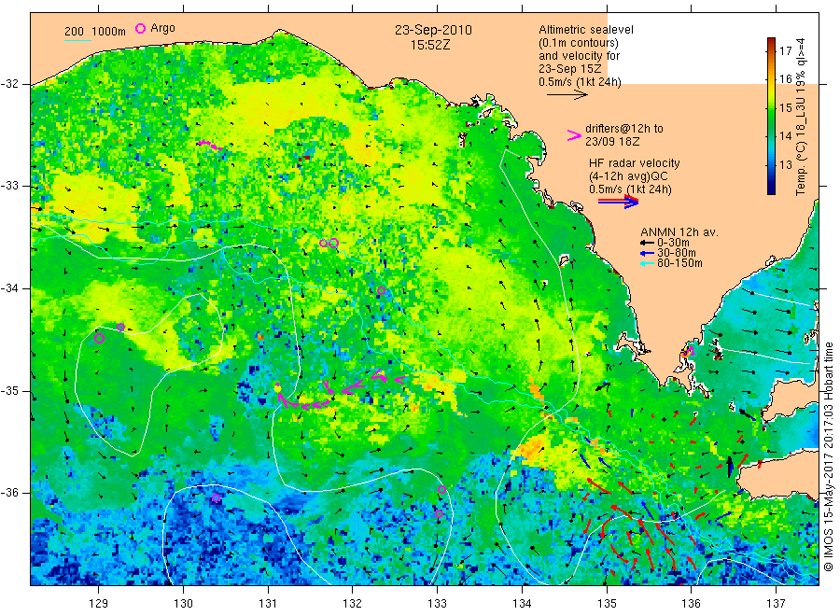Image resolution: width=840 pixels, height=616 pixels.
Task: Click the '23/09 18Z' legend text
Action: pos(612,142)
